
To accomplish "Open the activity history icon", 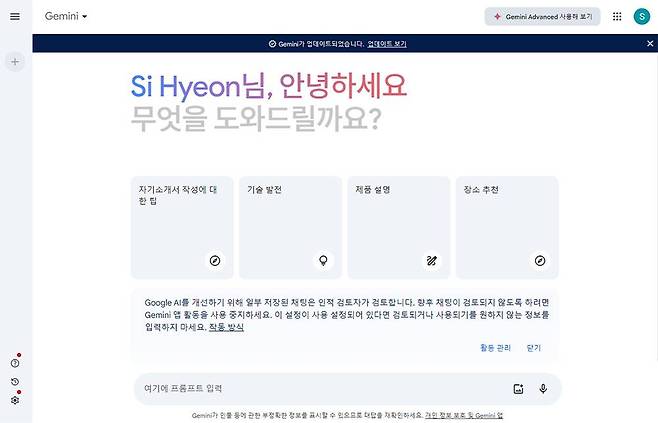I will click(15, 381).
